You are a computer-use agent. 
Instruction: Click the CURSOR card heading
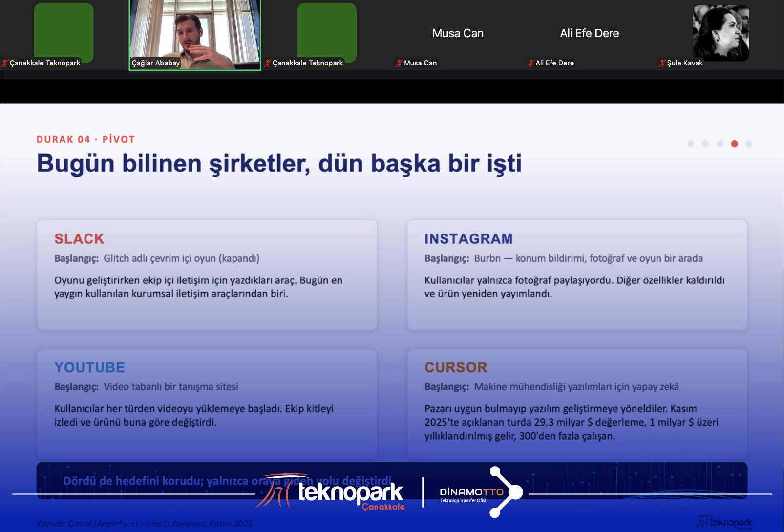[456, 367]
